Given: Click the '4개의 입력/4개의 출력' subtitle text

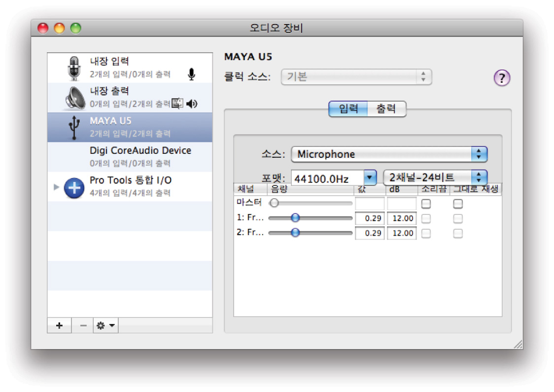Looking at the screenshot, I should pyautogui.click(x=130, y=193).
